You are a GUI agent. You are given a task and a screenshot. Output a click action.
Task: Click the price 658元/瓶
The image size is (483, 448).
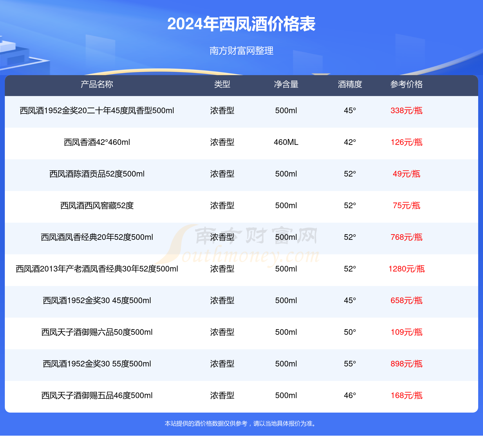point(407,300)
